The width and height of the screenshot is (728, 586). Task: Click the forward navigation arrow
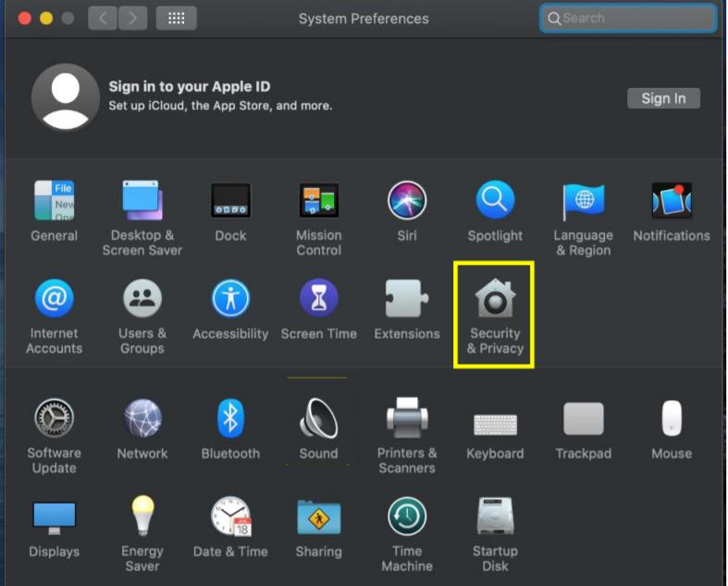133,19
